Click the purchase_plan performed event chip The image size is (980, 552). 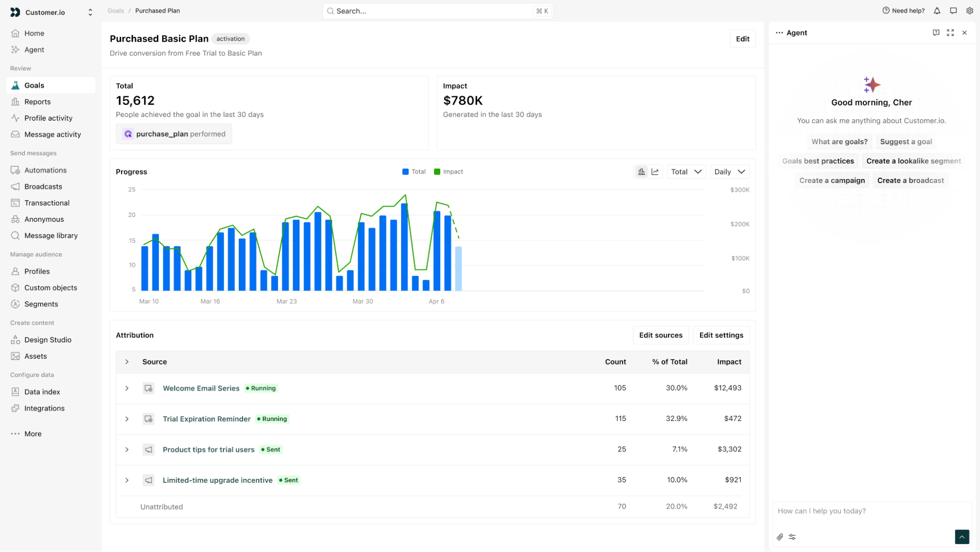tap(174, 134)
